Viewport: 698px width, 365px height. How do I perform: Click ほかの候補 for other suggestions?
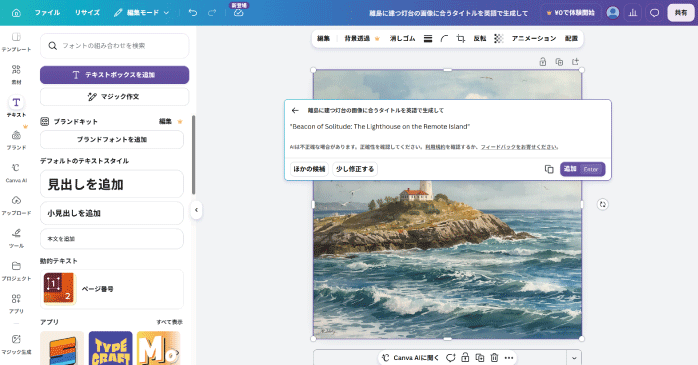click(309, 169)
